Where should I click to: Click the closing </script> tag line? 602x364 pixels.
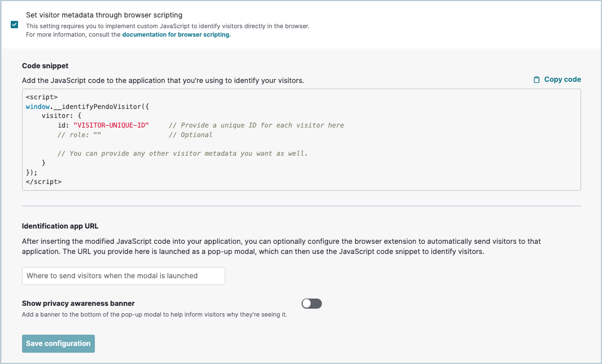pyautogui.click(x=43, y=182)
